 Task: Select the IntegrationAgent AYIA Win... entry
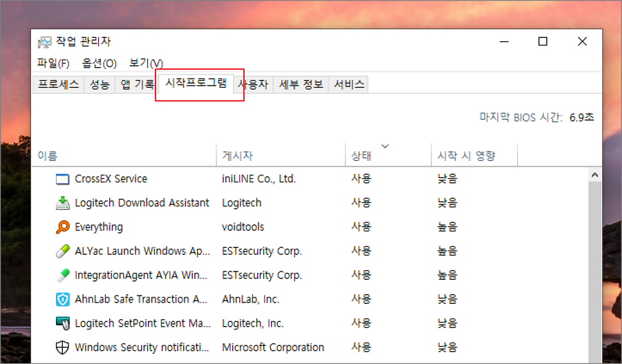tap(141, 275)
